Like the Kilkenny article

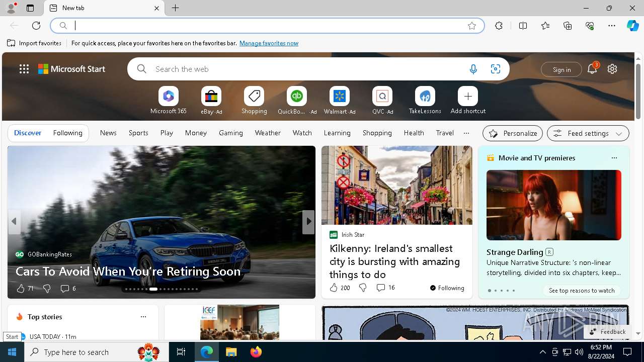coord(333,288)
